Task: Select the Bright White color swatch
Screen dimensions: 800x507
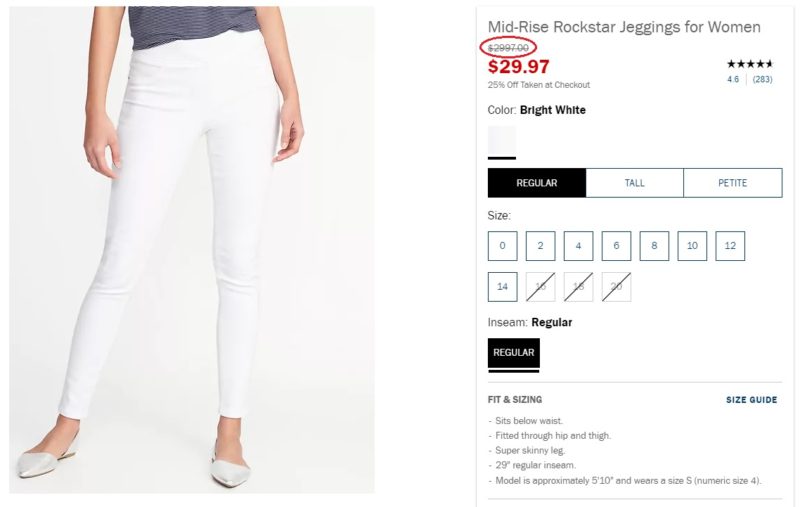Action: point(502,140)
